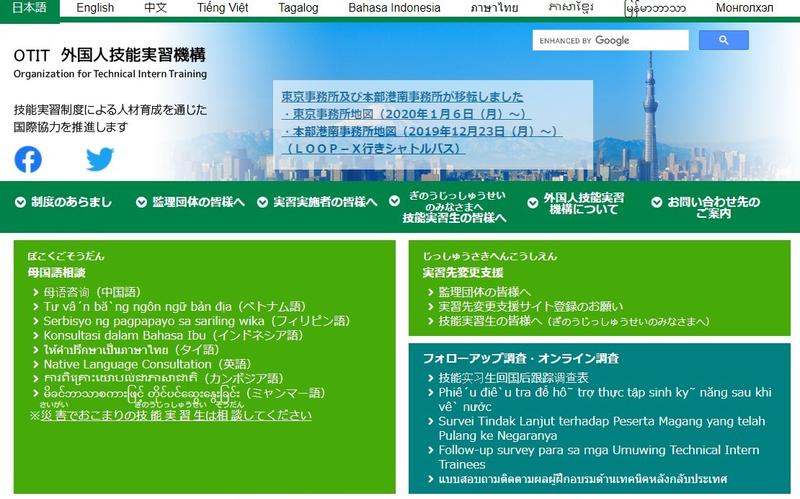
Task: Click the chevron icon beside 制度のあらまし
Action: pyautogui.click(x=20, y=203)
